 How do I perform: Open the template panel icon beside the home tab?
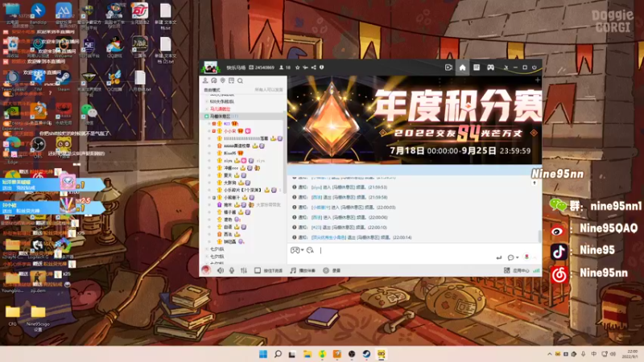[x=477, y=68]
